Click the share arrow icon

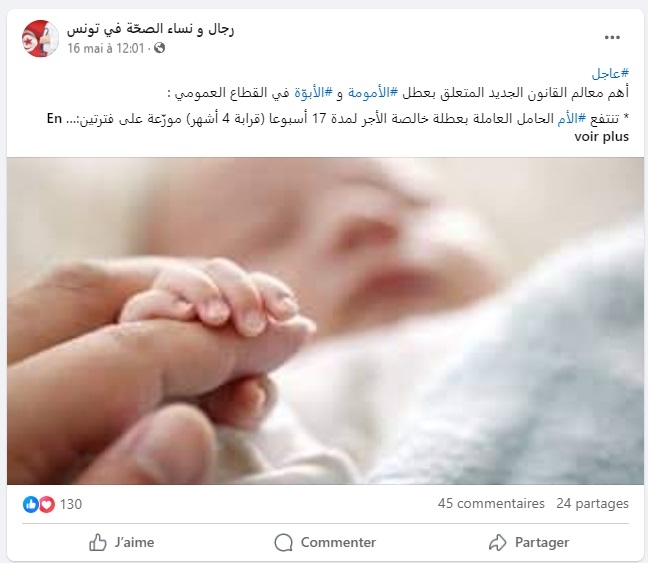click(497, 542)
